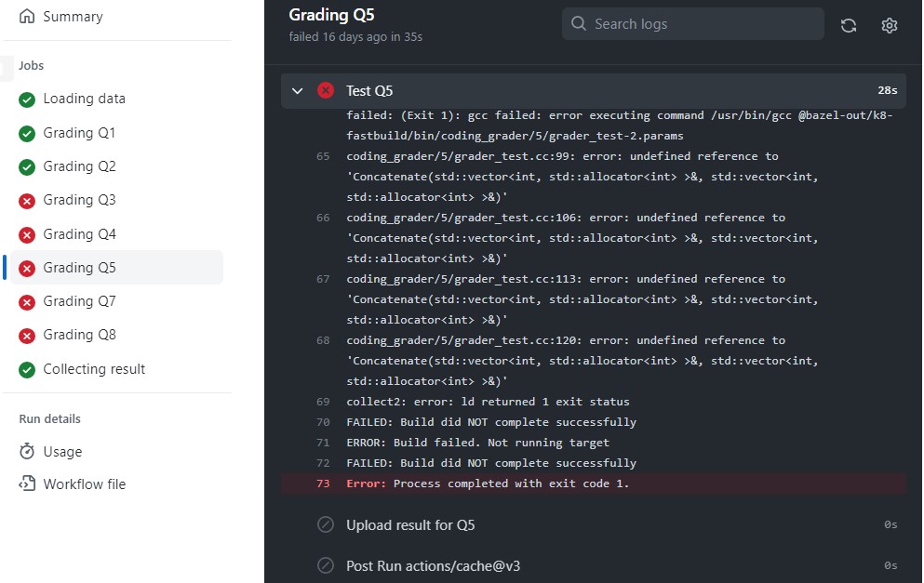Open the Grading Q8 job
The width and height of the screenshot is (924, 583).
116,335
